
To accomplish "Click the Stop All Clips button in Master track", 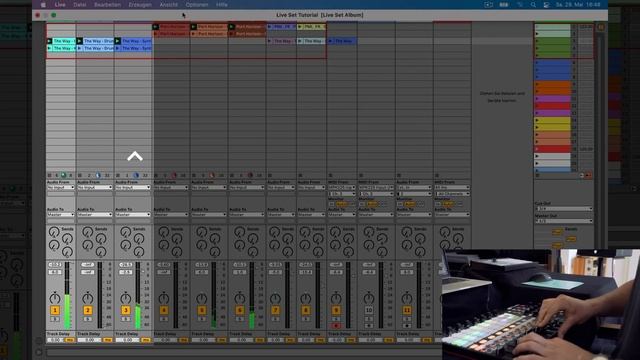I will click(x=538, y=176).
